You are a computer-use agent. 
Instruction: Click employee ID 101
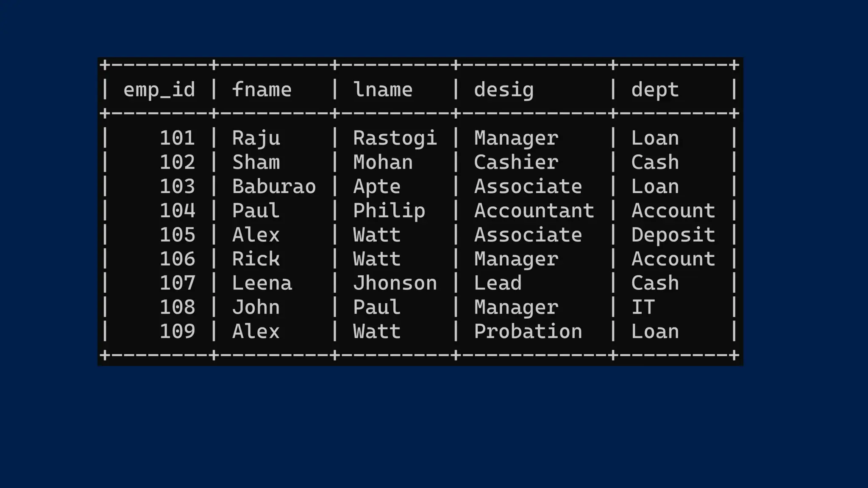(177, 138)
